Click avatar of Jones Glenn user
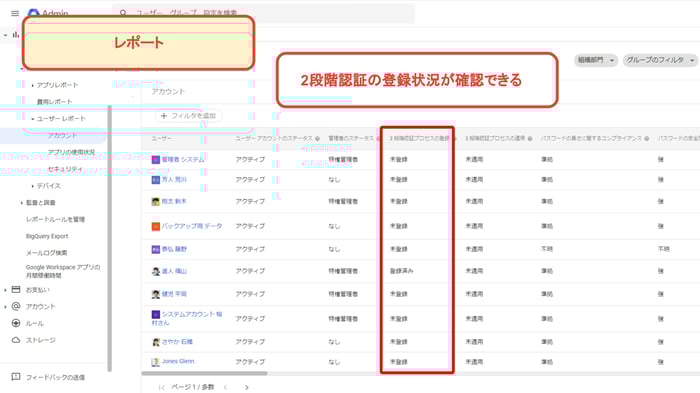The width and height of the screenshot is (700, 393). [155, 362]
